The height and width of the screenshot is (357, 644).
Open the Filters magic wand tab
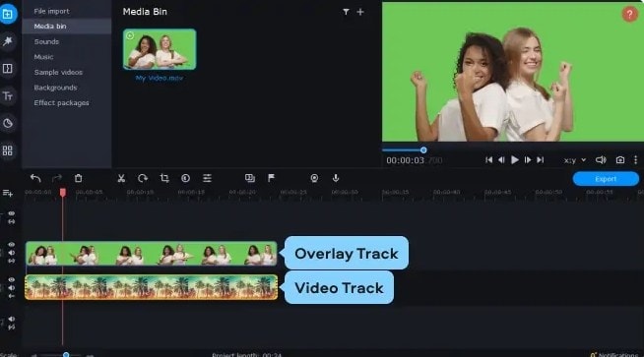click(x=8, y=41)
